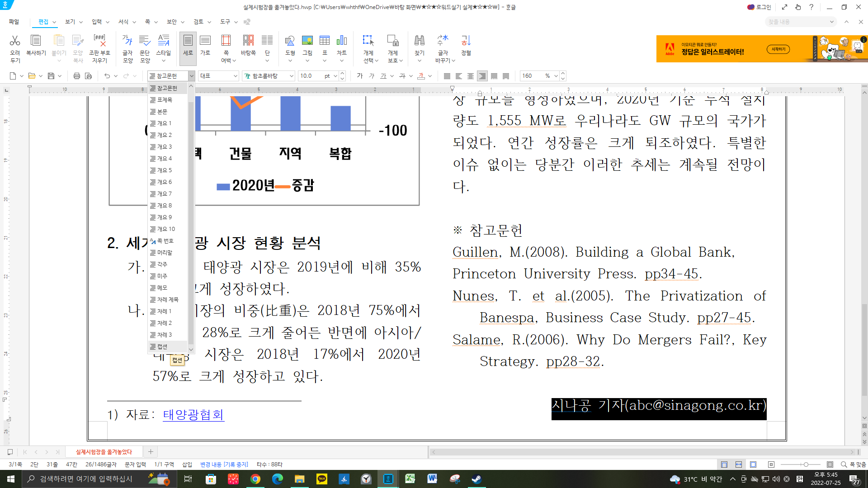
Task: Toggle italic 가 formatting
Action: (x=372, y=76)
